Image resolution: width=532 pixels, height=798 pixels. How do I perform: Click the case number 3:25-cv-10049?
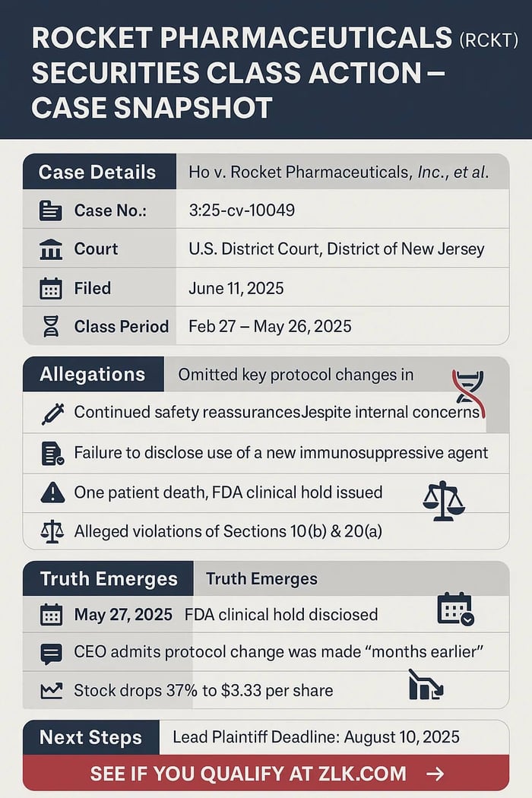[x=241, y=211]
